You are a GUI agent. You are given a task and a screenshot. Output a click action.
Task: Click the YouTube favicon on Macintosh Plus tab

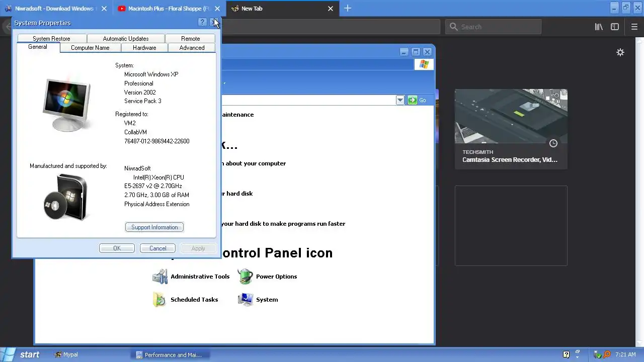(x=122, y=9)
